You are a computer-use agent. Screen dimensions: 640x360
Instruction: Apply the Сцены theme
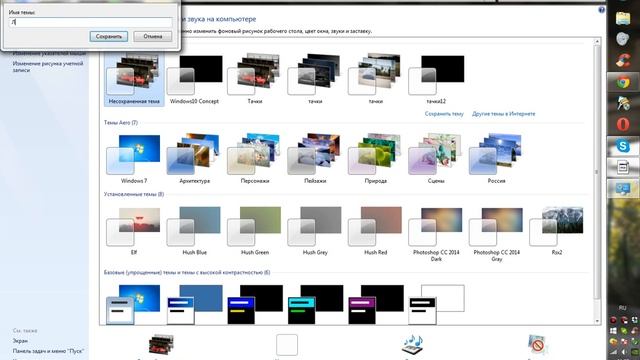[x=436, y=159]
